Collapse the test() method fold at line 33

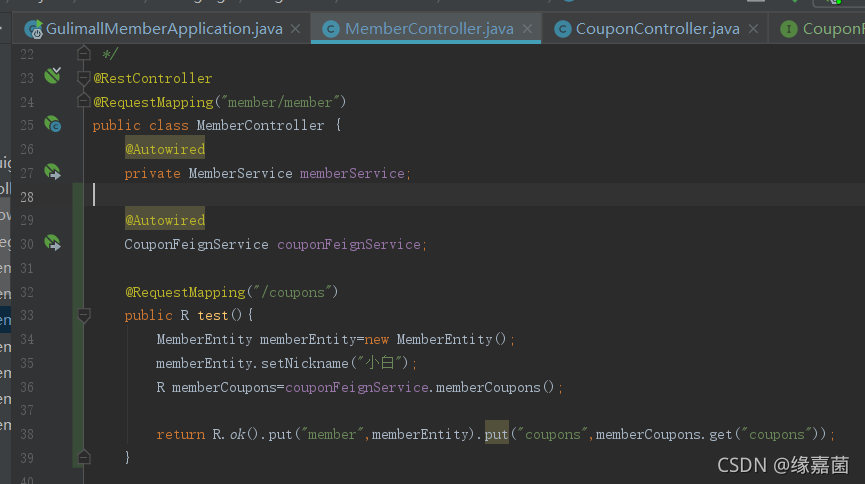[84, 315]
